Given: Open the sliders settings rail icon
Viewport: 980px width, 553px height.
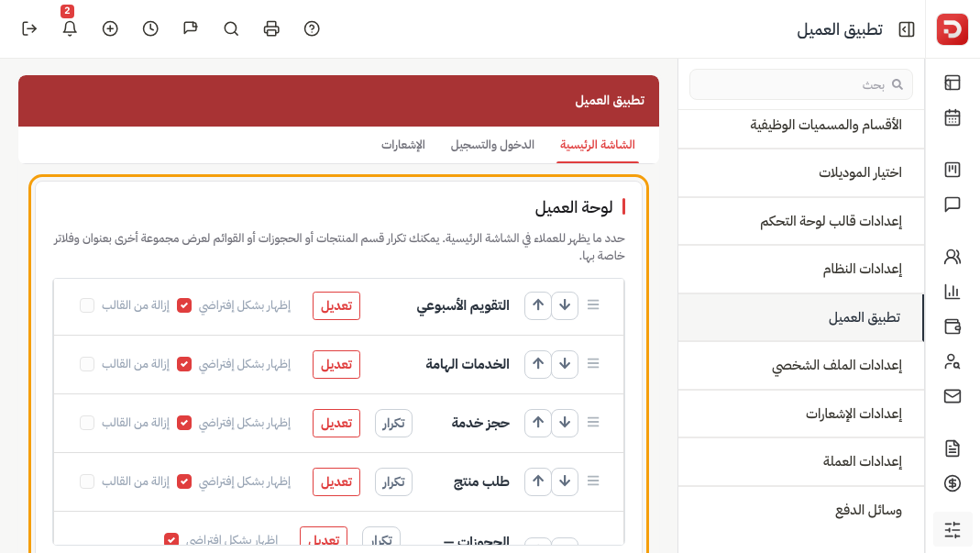Looking at the screenshot, I should coord(952,530).
